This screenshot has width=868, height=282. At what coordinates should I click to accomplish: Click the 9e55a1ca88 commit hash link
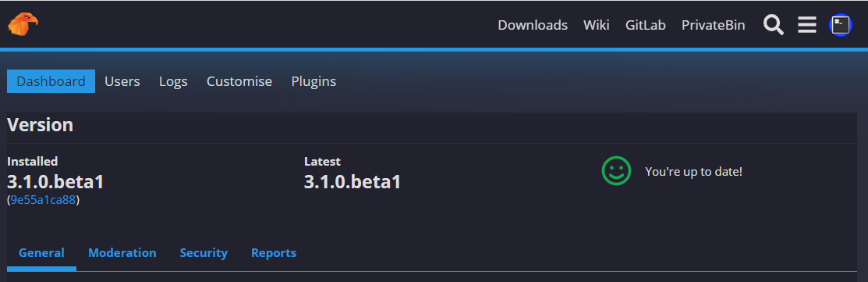click(x=43, y=200)
